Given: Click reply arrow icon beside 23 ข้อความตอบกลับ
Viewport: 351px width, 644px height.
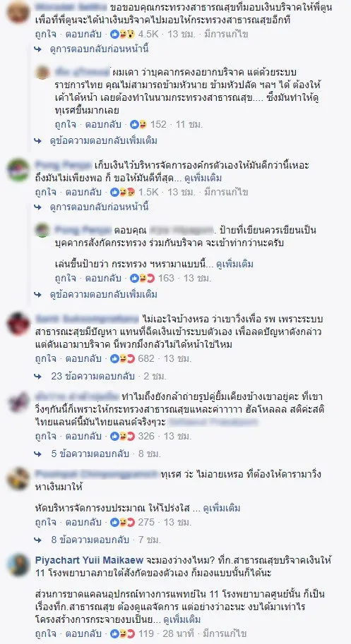Looking at the screenshot, I should [38, 376].
